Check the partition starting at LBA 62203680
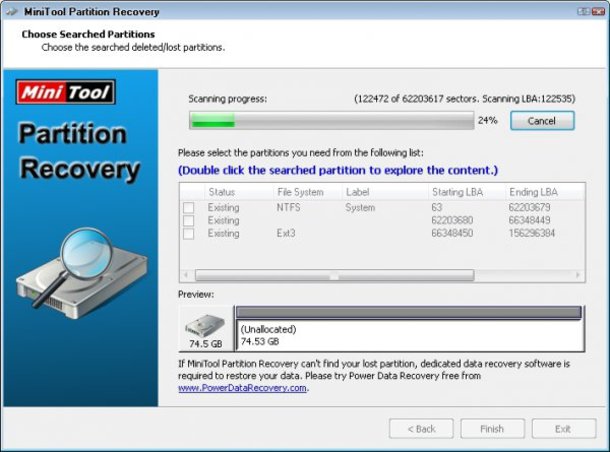610x452 pixels. (x=189, y=221)
